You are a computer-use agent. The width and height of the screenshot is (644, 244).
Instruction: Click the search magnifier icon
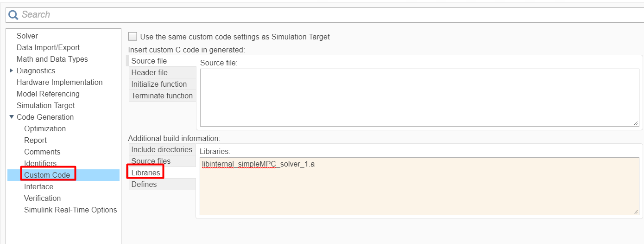coord(13,15)
